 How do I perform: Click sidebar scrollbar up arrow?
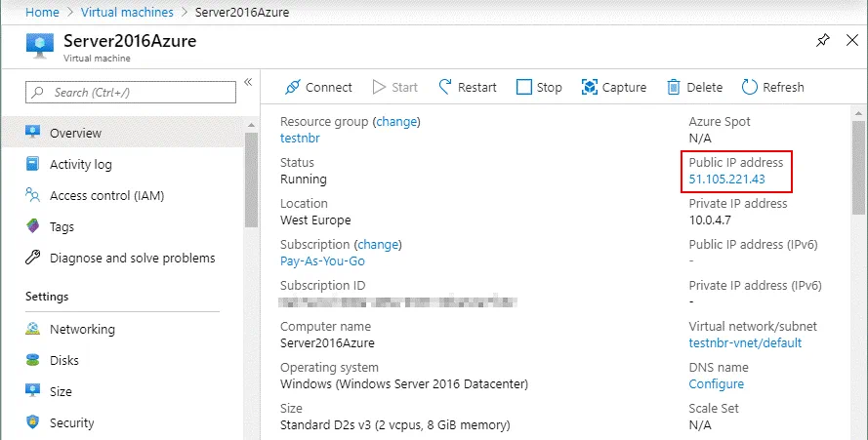point(251,125)
